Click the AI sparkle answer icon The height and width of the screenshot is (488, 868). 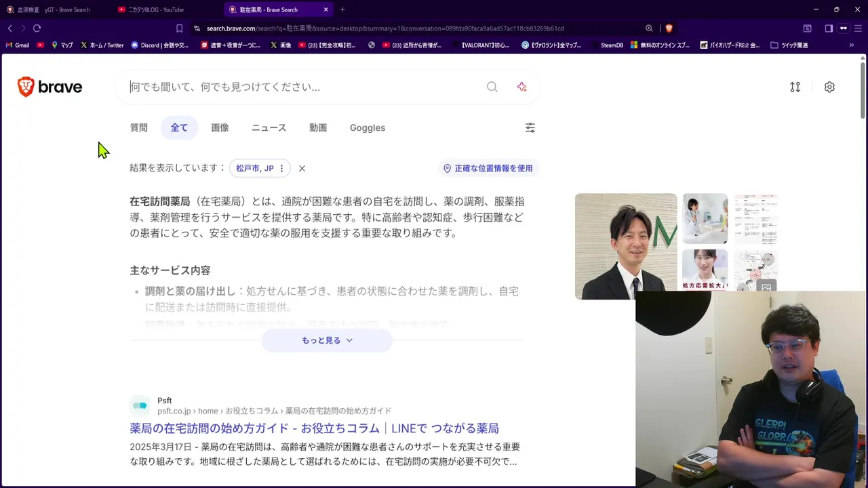click(x=521, y=87)
